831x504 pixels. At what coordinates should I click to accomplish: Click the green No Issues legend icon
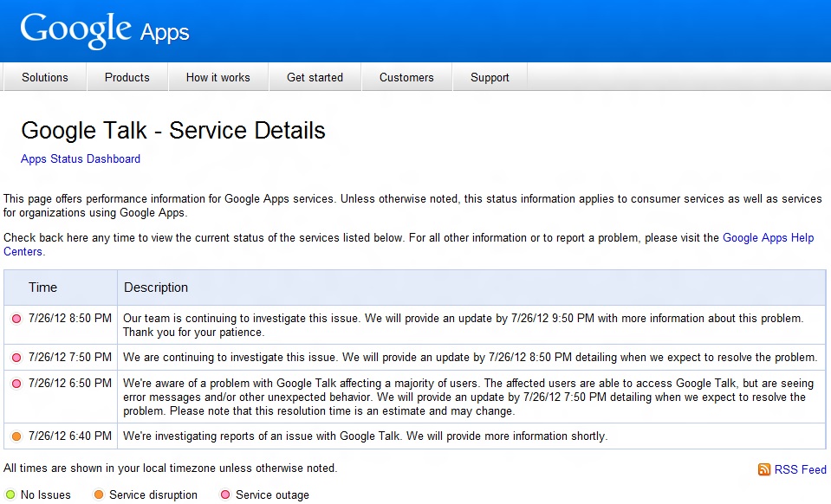pyautogui.click(x=10, y=494)
